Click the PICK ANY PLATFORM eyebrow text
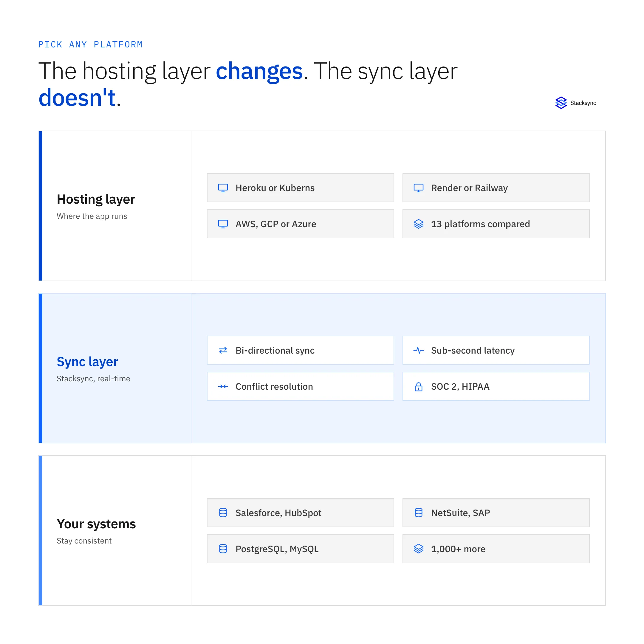The height and width of the screenshot is (644, 644). [x=90, y=44]
